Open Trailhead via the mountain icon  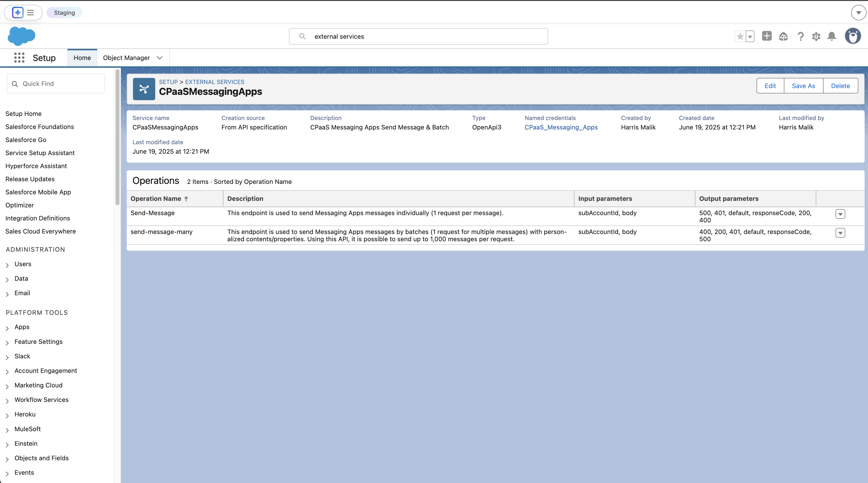[x=783, y=36]
